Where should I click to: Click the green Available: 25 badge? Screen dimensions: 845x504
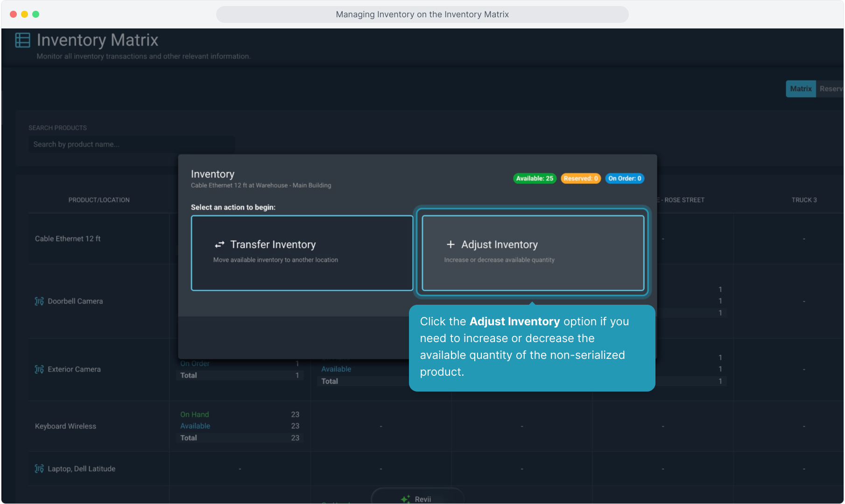[x=535, y=179]
